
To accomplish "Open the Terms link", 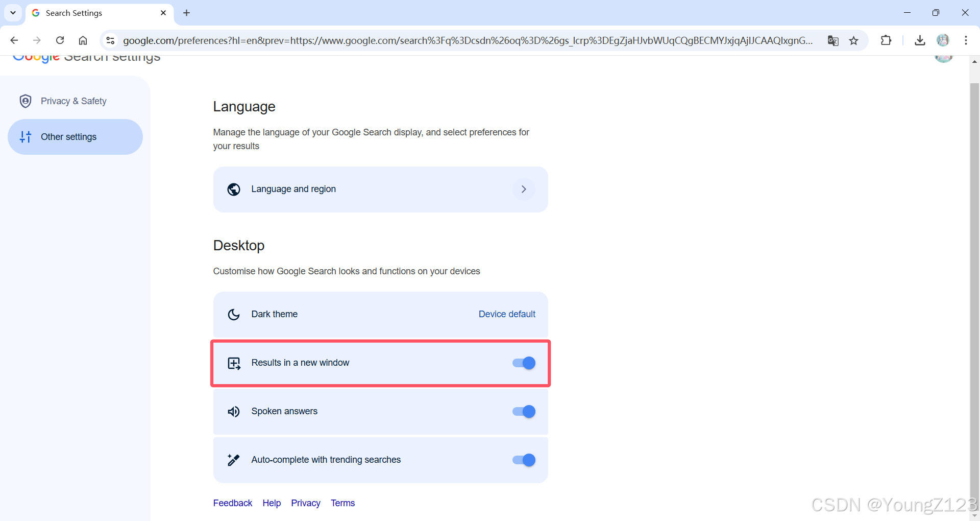I will (x=342, y=503).
